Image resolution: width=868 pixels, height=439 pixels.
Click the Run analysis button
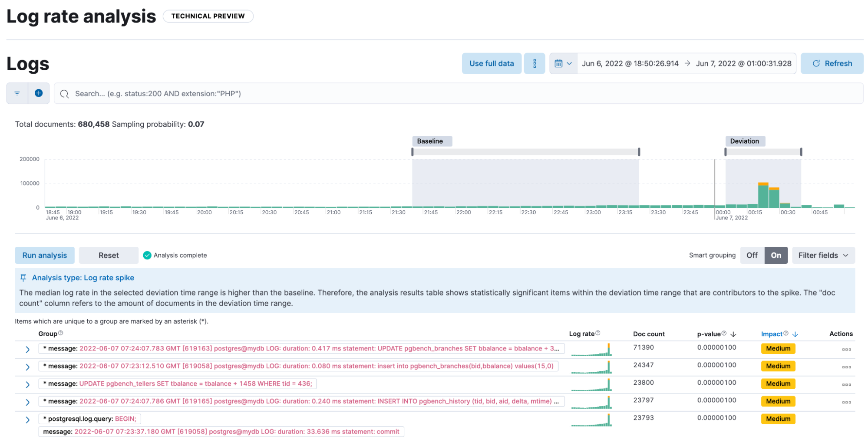tap(44, 255)
